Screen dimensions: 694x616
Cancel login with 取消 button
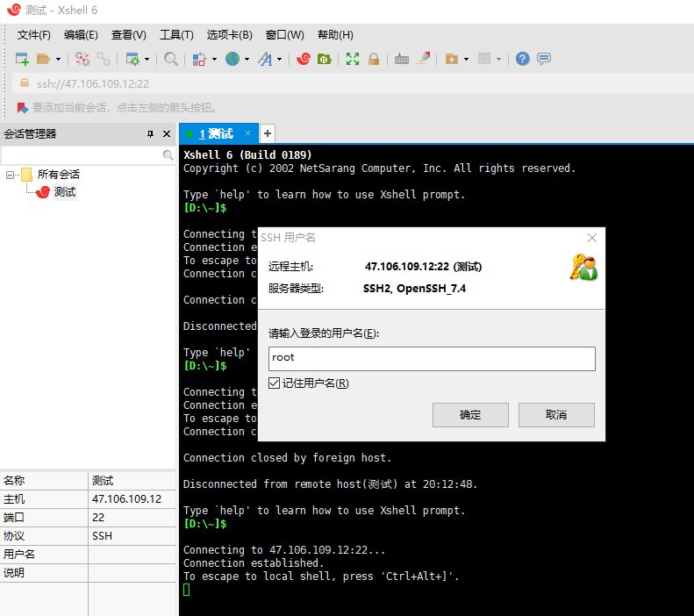pyautogui.click(x=556, y=415)
